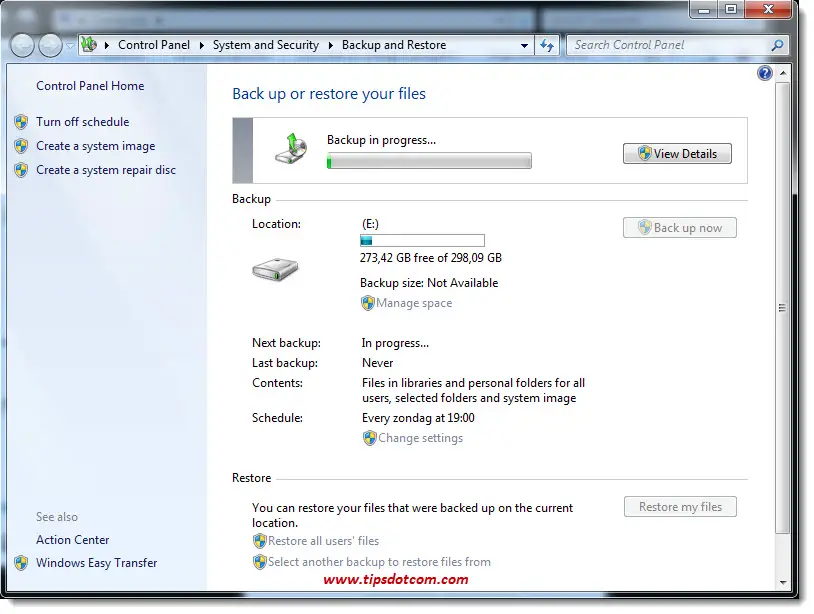Click 'Every zondag at 19:00' schedule text

418,418
